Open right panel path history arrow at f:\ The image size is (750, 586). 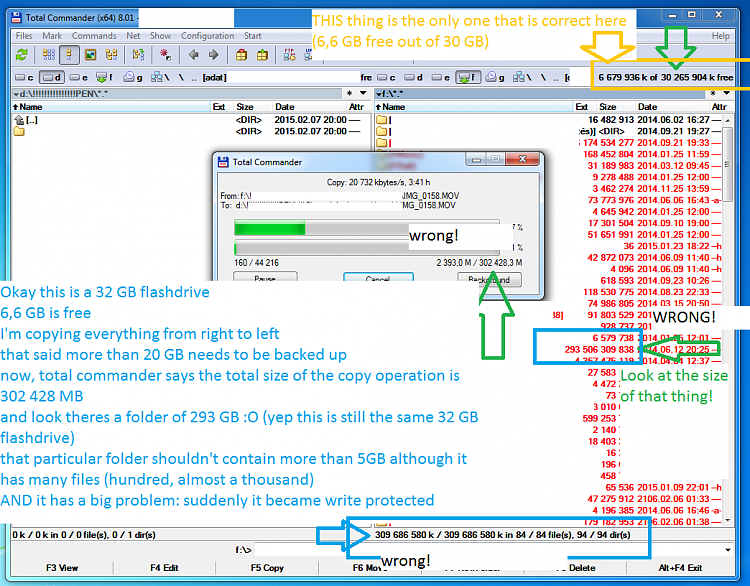point(378,94)
